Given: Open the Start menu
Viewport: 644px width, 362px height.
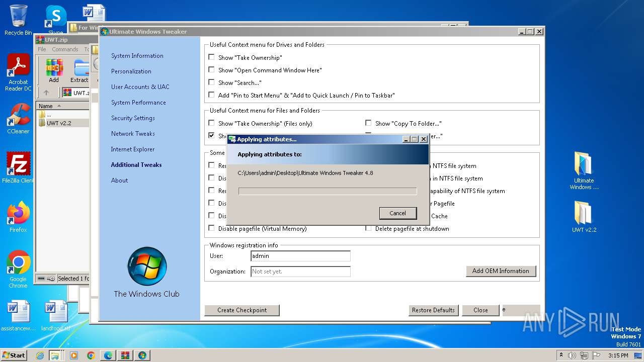Looking at the screenshot, I should coord(14,355).
